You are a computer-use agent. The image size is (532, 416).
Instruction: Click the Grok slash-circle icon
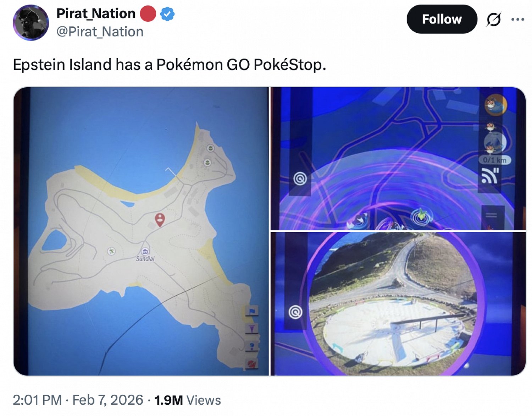click(x=494, y=20)
